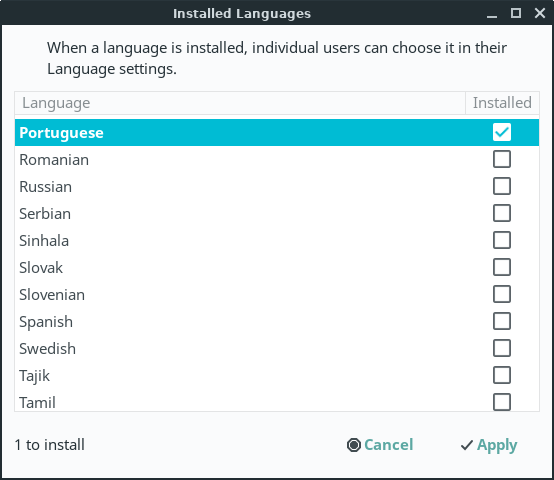Click the Apply button
The height and width of the screenshot is (480, 554).
(x=489, y=445)
